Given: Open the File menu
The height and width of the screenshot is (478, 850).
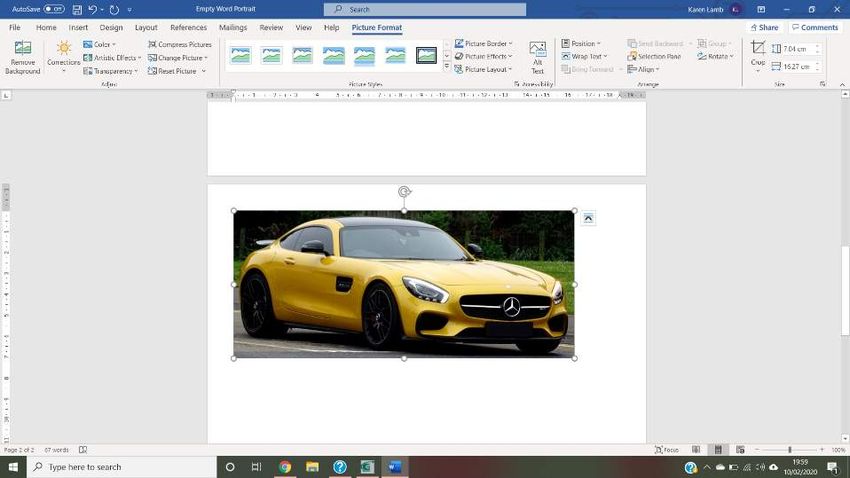Looking at the screenshot, I should (15, 27).
